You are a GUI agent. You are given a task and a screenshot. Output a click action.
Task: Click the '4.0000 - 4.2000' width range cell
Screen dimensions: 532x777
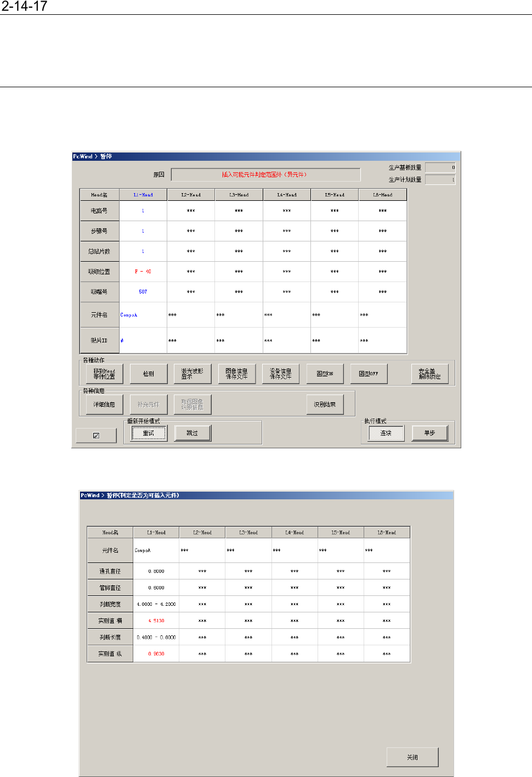(156, 604)
